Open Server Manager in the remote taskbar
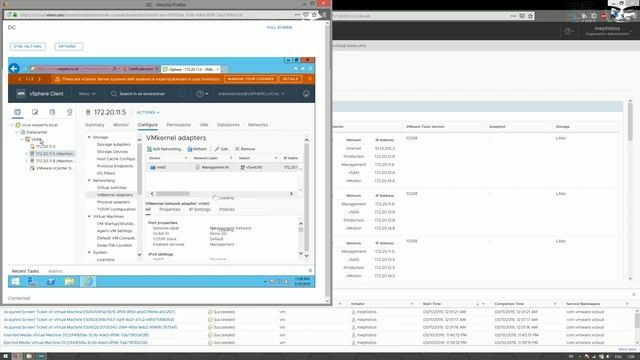 click(x=33, y=281)
